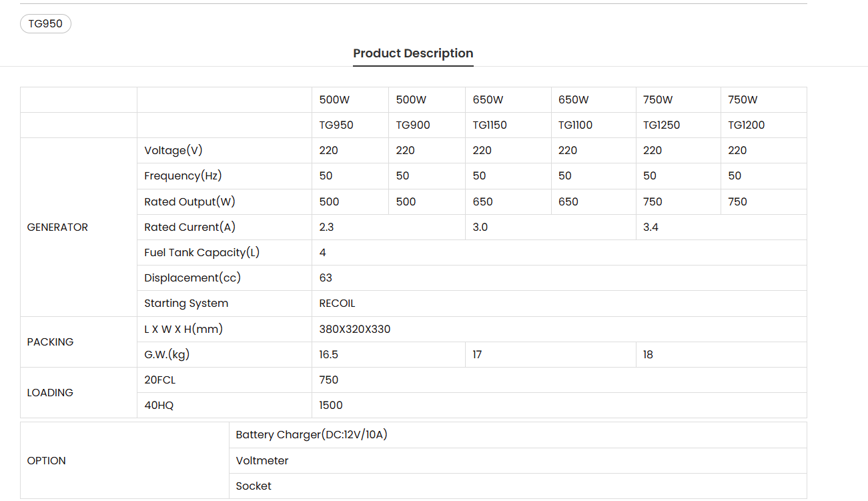Select the OPTION section label
The width and height of the screenshot is (868, 501).
tap(47, 461)
